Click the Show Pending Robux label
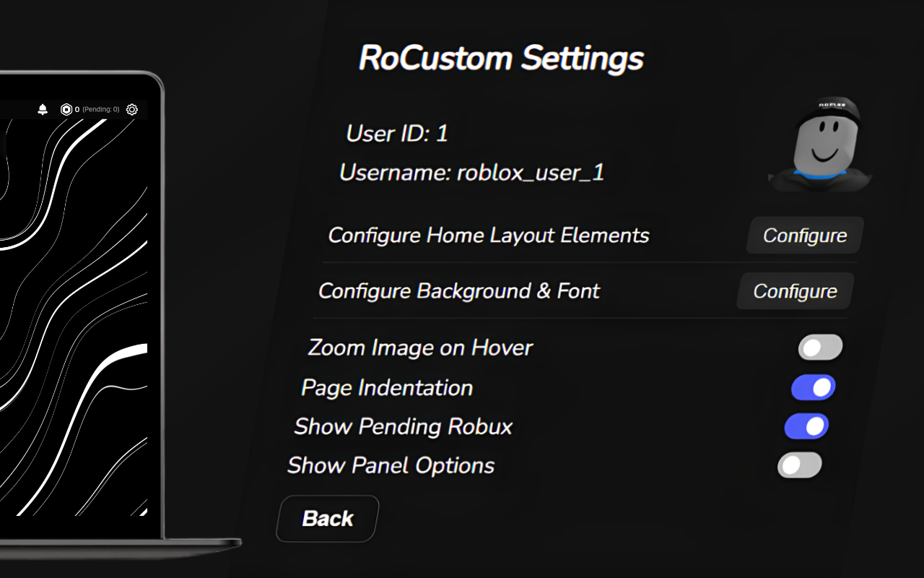 coord(403,426)
